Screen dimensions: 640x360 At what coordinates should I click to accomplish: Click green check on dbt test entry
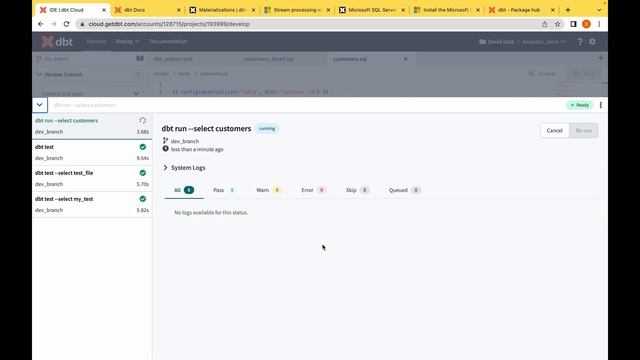(x=142, y=147)
